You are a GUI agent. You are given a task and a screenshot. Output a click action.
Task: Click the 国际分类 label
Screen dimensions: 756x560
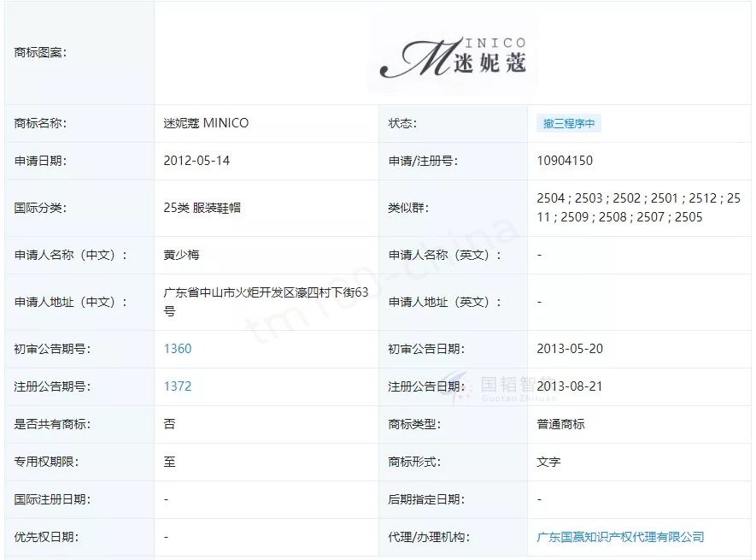(x=40, y=208)
